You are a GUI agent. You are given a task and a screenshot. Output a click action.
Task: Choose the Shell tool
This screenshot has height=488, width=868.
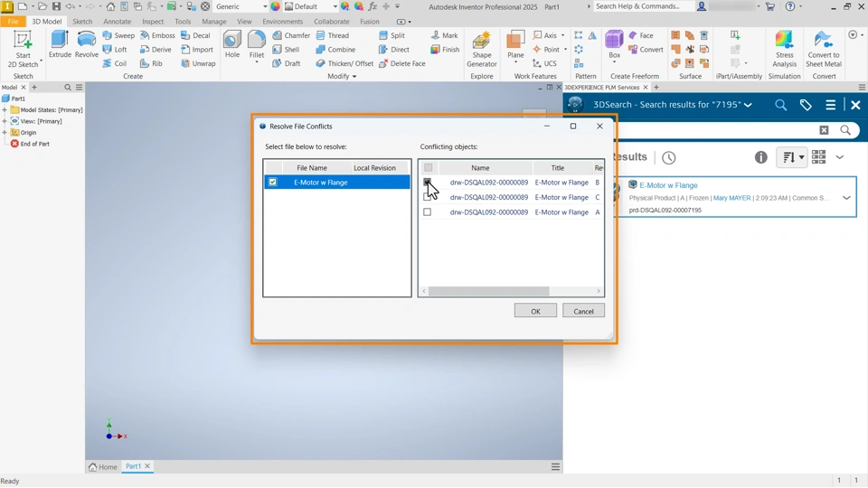pos(286,49)
